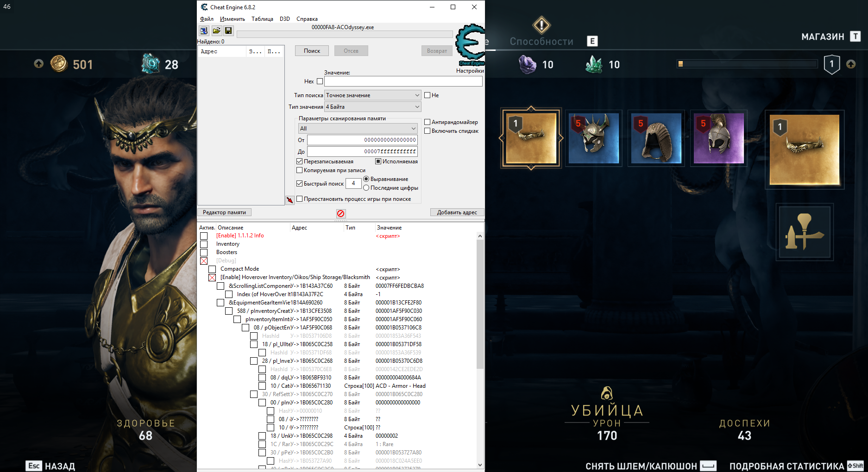
Task: Click the Редактор памяти button
Action: pyautogui.click(x=224, y=212)
